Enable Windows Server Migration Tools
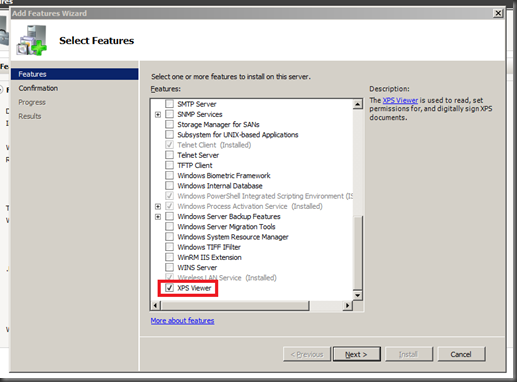Screen dimensions: 517x382 [x=169, y=227]
